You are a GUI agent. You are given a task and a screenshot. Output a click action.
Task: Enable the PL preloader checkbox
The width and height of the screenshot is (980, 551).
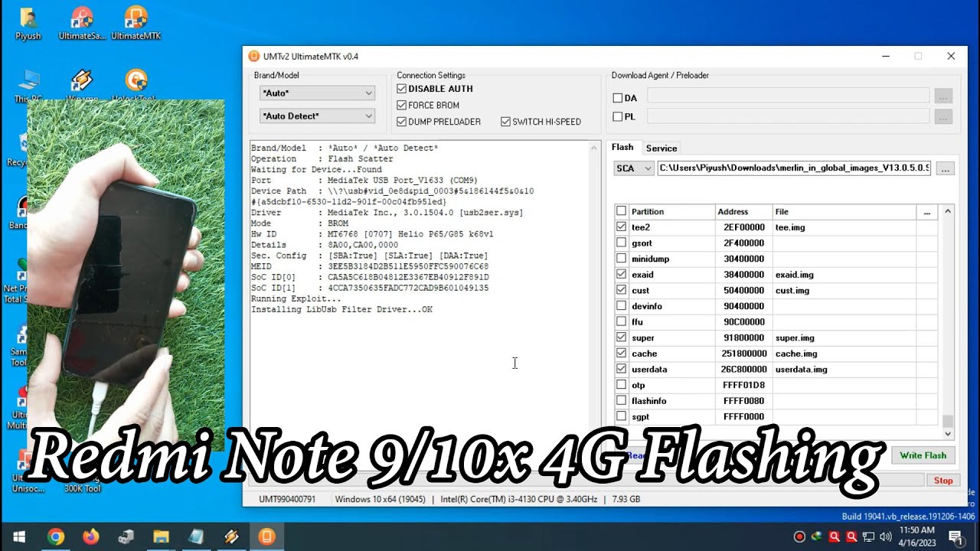[617, 116]
